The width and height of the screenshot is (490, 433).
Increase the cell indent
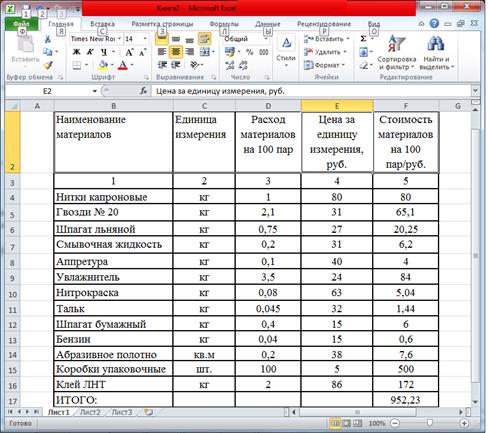[176, 65]
